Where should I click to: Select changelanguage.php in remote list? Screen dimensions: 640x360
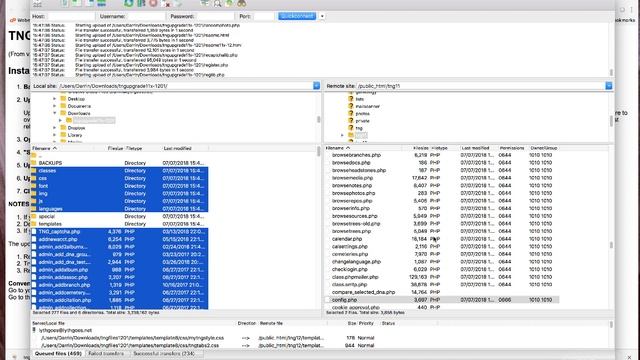442,262
